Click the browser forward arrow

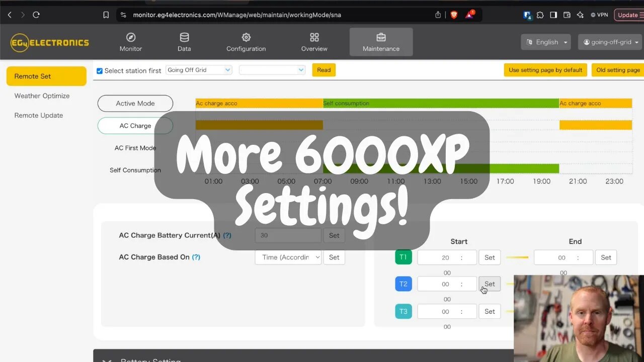[x=23, y=15]
